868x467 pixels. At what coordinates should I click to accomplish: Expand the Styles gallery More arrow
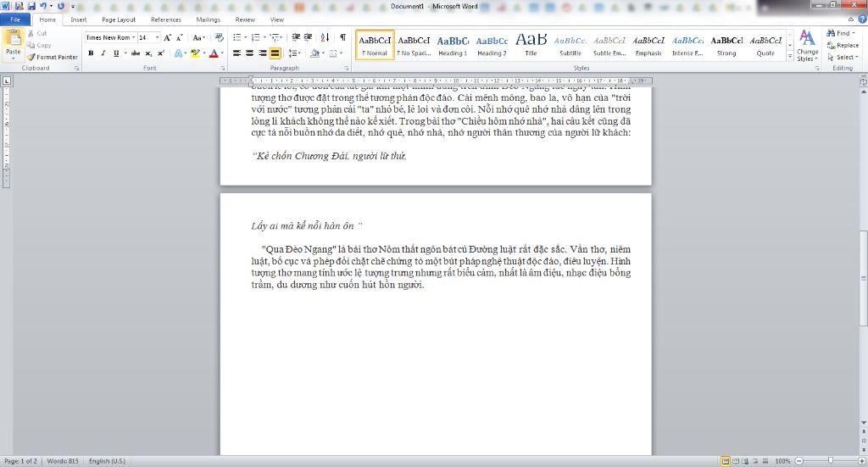pyautogui.click(x=790, y=57)
